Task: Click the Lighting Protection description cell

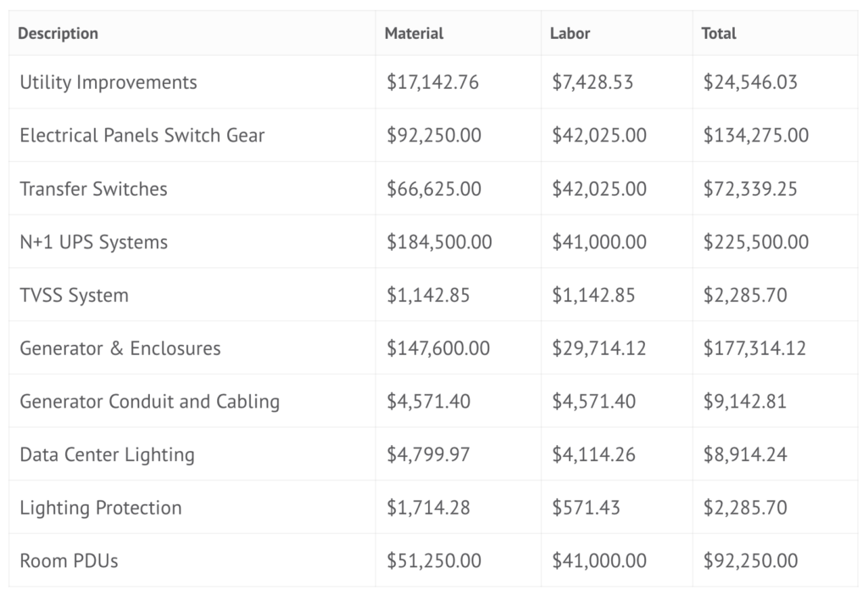Action: click(x=100, y=509)
